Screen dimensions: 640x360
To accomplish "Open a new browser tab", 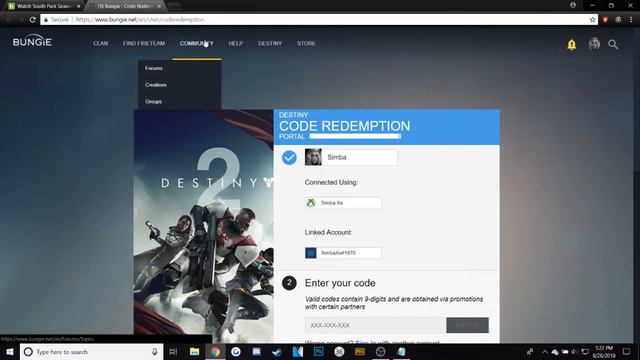I will [174, 6].
